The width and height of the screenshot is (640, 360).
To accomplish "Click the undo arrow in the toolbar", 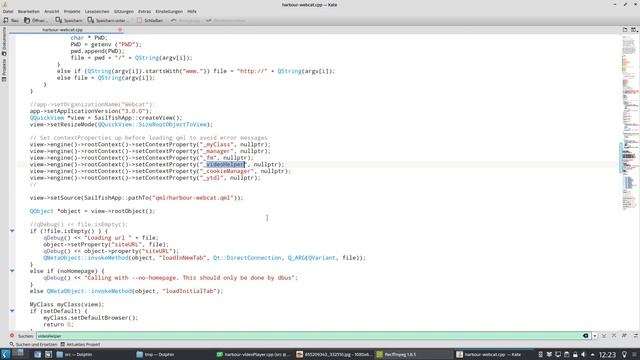I will pos(173,20).
